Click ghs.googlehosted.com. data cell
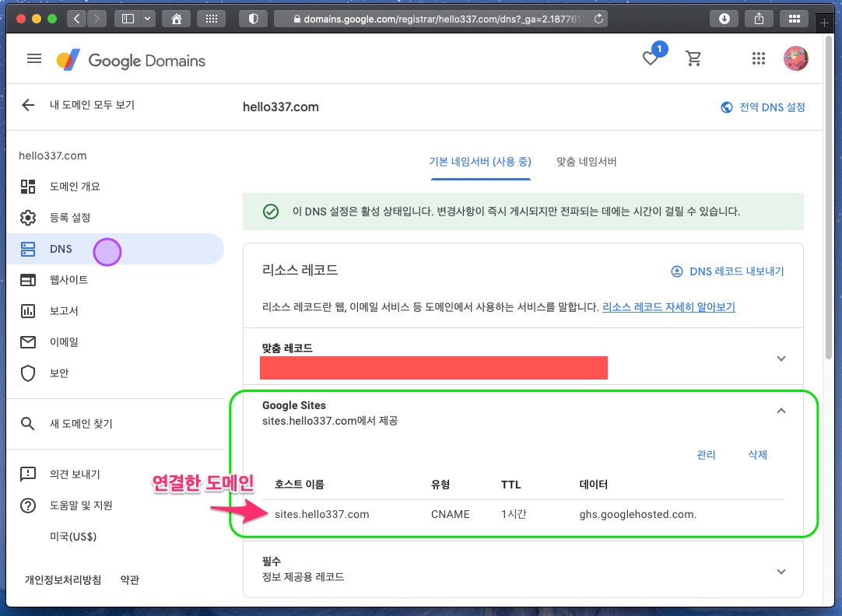Viewport: 842px width, 616px height. click(638, 515)
